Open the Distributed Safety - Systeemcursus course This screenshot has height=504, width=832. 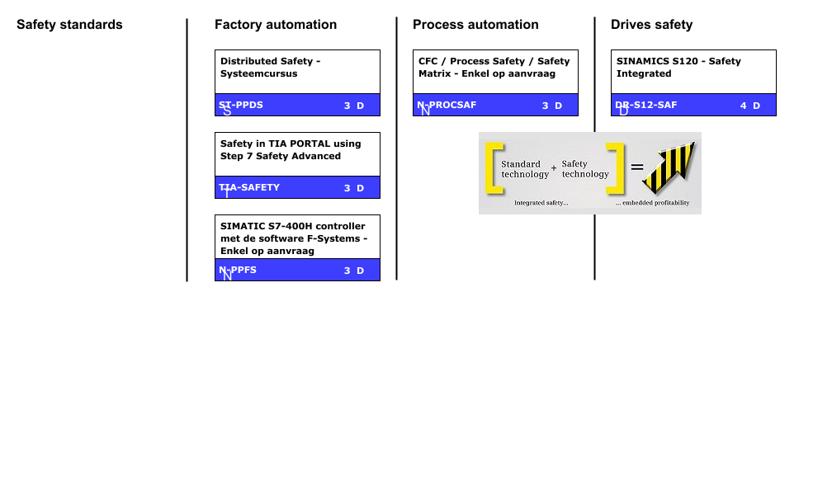tap(270, 67)
